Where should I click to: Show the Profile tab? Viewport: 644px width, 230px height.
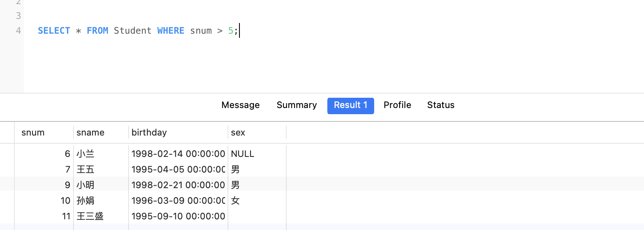pyautogui.click(x=397, y=105)
